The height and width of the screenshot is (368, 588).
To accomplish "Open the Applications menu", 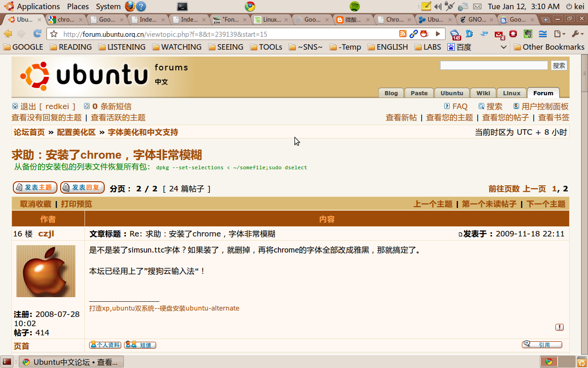I will [33, 6].
